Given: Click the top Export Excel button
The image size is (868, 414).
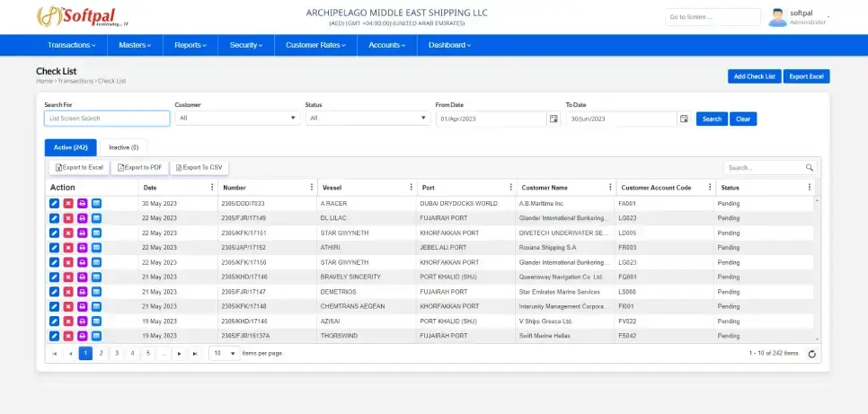Looking at the screenshot, I should (807, 76).
